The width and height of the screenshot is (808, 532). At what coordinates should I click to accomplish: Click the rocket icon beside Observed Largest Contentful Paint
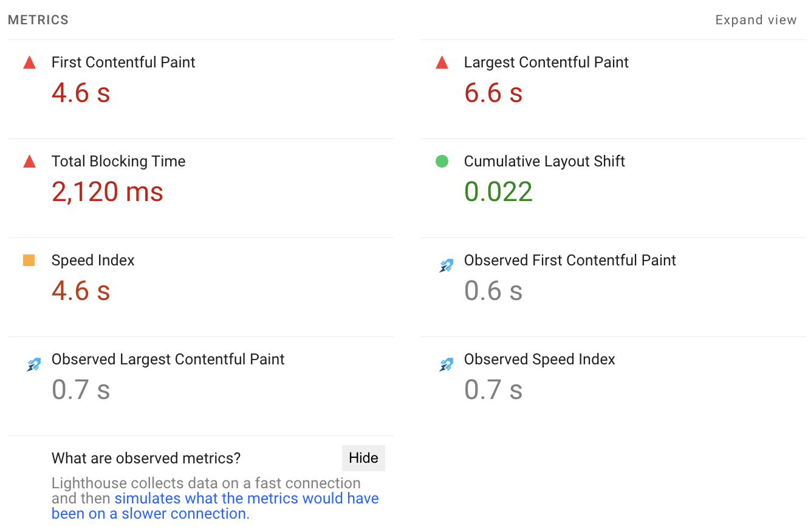(33, 364)
